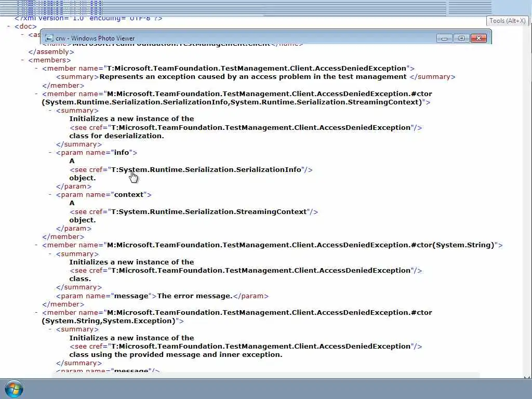Click 'The error message.' param text
The height and width of the screenshot is (399, 532).
[195, 296]
